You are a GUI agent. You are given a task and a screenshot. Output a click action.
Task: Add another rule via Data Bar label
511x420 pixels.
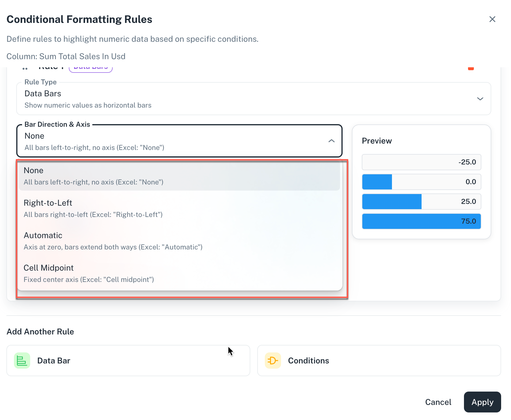54,361
